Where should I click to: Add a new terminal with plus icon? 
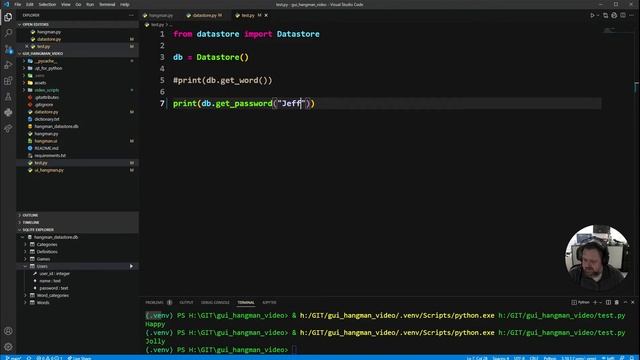pyautogui.click(x=595, y=302)
